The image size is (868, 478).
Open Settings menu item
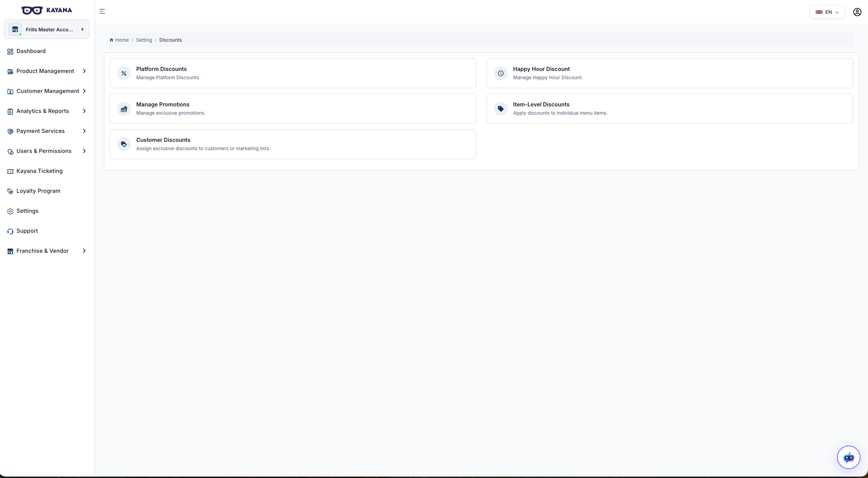tap(28, 211)
